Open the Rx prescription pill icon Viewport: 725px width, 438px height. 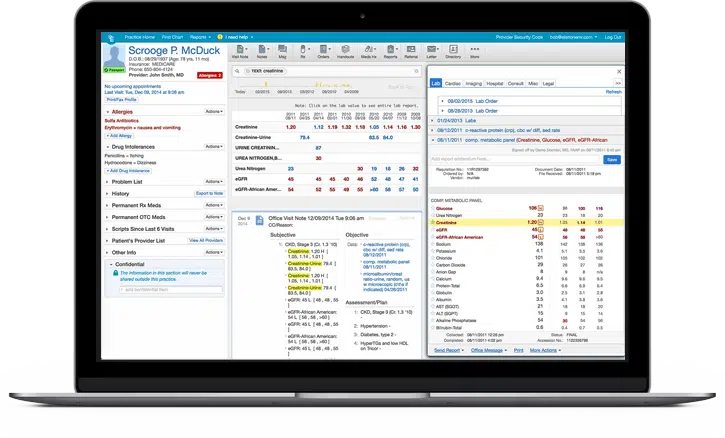click(303, 51)
